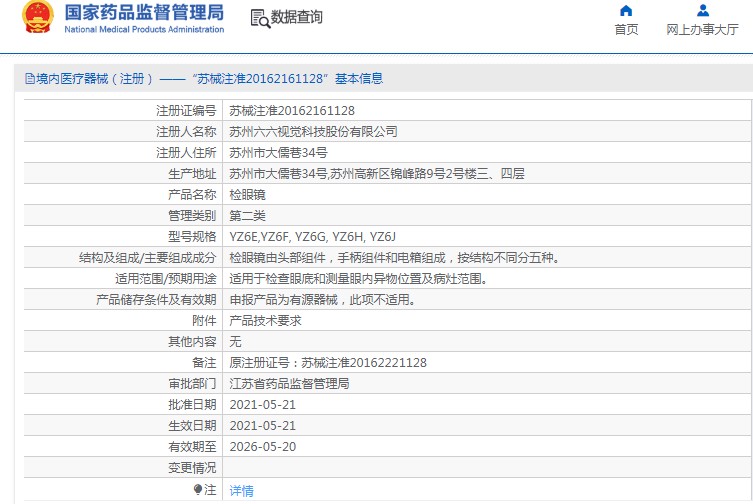Click the 结构及组成/主要组成成分 label
This screenshot has height=504, width=753.
(148, 258)
